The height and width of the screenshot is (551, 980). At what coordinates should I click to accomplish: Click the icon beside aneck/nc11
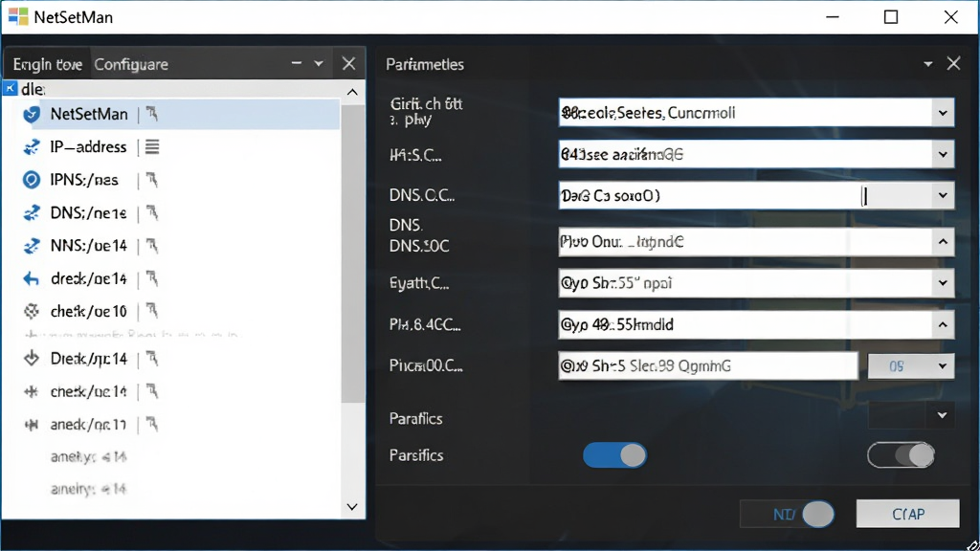coord(32,425)
